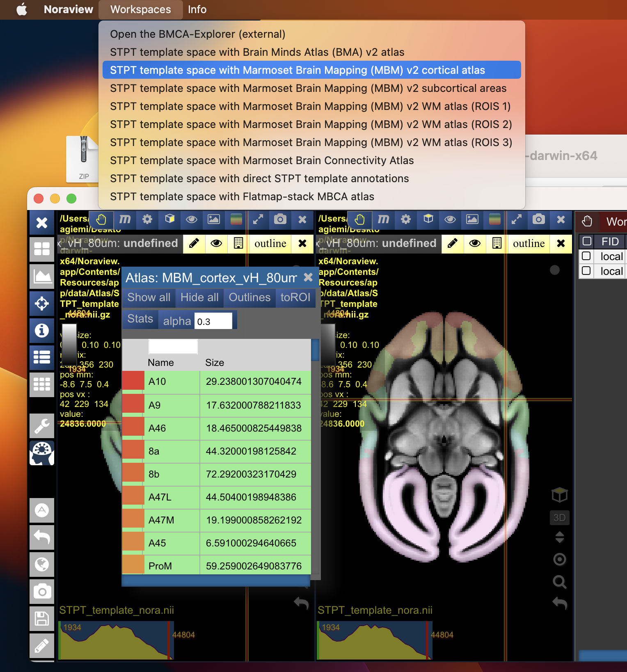Open the Noraview app menu
This screenshot has height=672, width=627.
[x=69, y=9]
